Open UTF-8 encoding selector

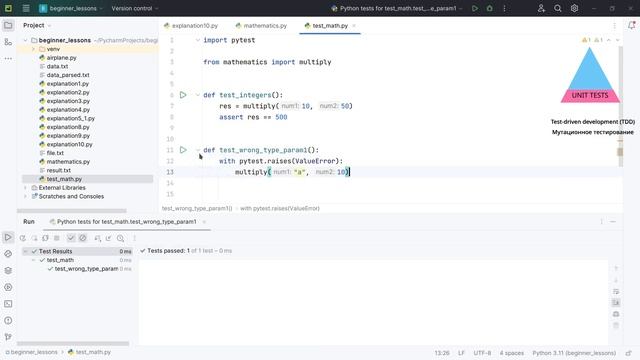point(482,353)
